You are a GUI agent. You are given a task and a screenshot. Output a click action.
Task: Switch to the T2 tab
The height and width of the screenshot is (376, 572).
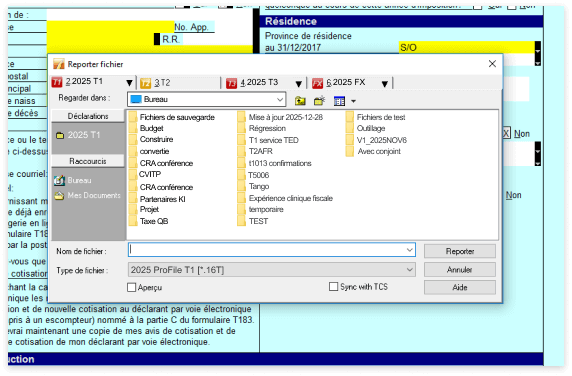click(180, 83)
